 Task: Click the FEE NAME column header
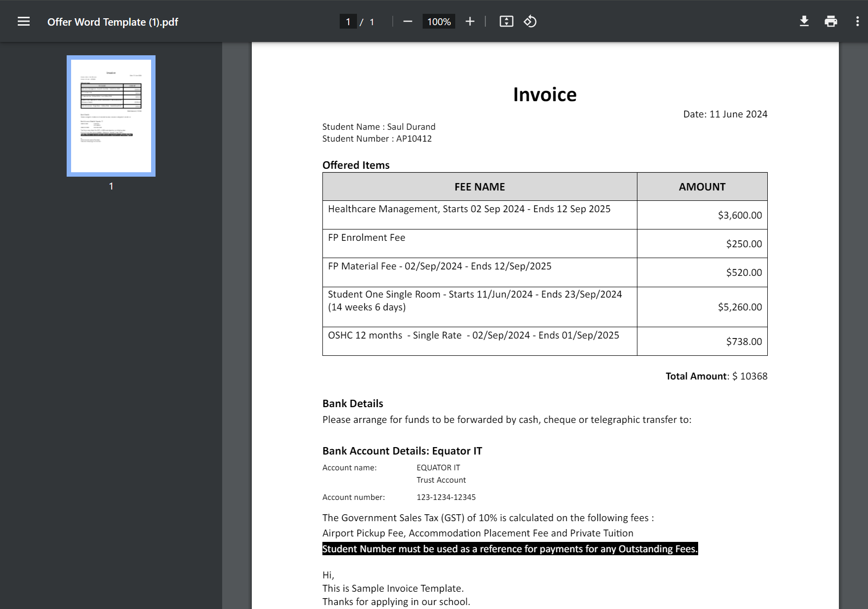tap(479, 187)
